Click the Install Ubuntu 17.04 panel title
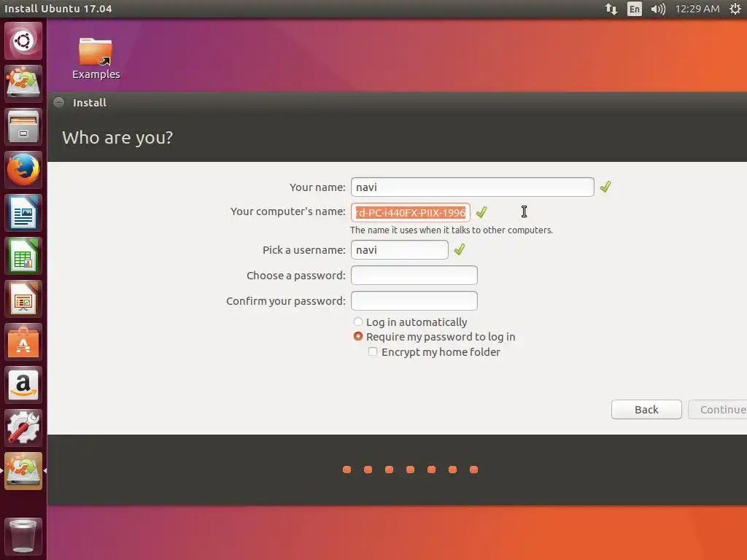Screen dimensions: 747x560 [x=58, y=9]
